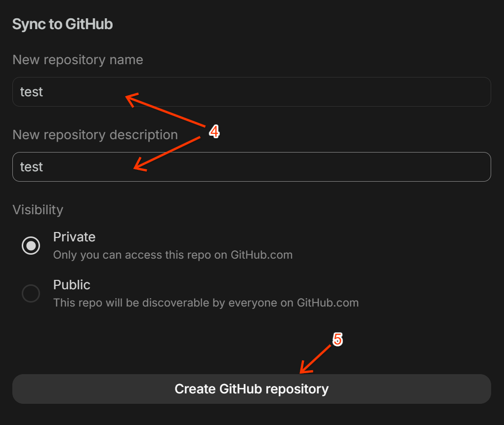
Task: Select the Public visibility radio button
Action: pos(31,294)
